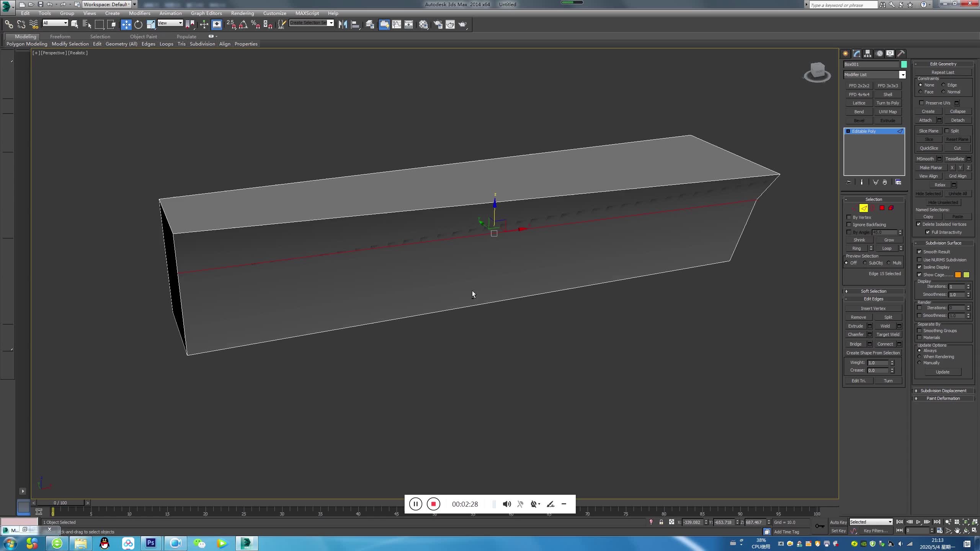Open the Modifier List dropdown
Viewport: 980px width, 551px height.
(902, 74)
